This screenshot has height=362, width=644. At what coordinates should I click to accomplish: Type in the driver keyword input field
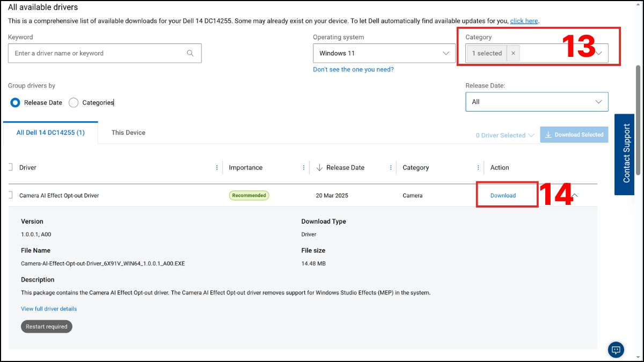(x=97, y=53)
